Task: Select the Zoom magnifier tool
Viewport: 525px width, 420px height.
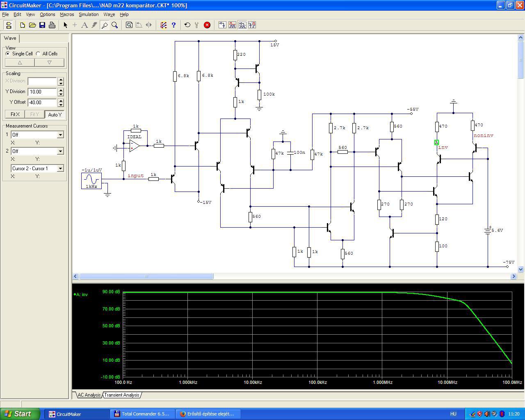Action: point(115,25)
